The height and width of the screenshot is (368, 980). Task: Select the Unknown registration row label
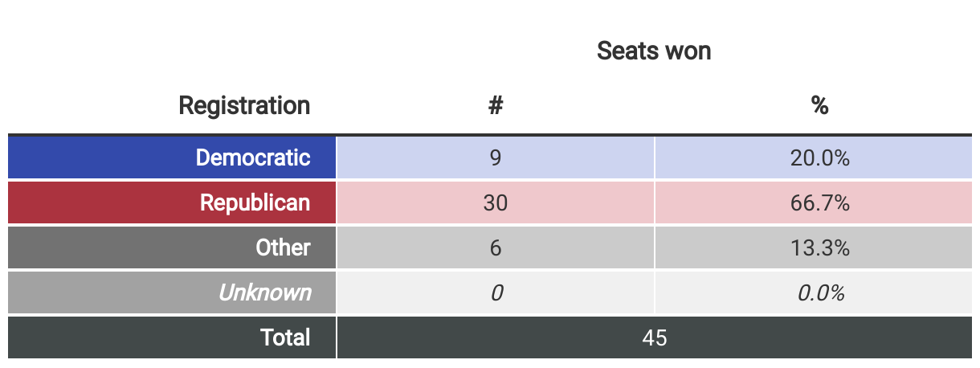pos(264,292)
